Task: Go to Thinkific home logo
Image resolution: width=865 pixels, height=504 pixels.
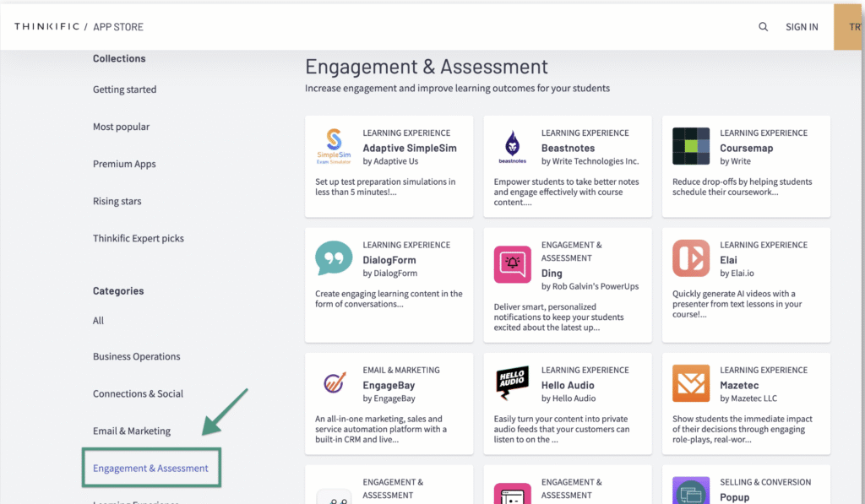Action: click(47, 26)
